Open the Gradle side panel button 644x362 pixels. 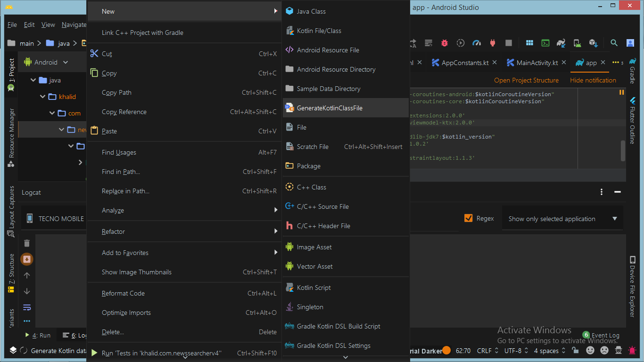click(632, 71)
